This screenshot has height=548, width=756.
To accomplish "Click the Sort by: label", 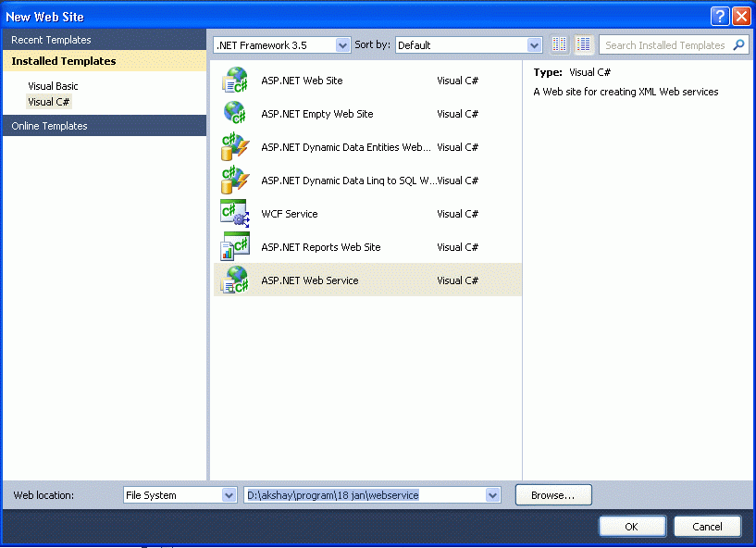I will pos(372,44).
